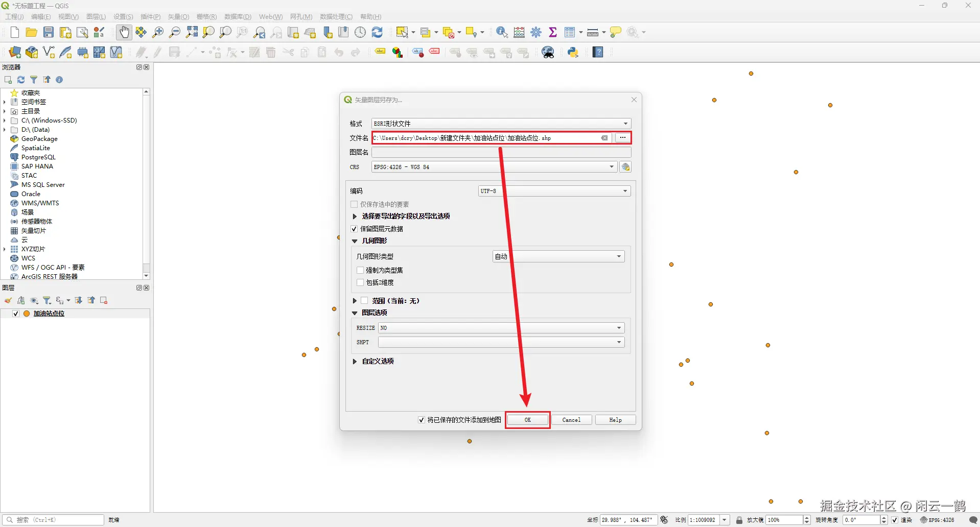Expand the 自定义选项 section
980x527 pixels.
[355, 362]
